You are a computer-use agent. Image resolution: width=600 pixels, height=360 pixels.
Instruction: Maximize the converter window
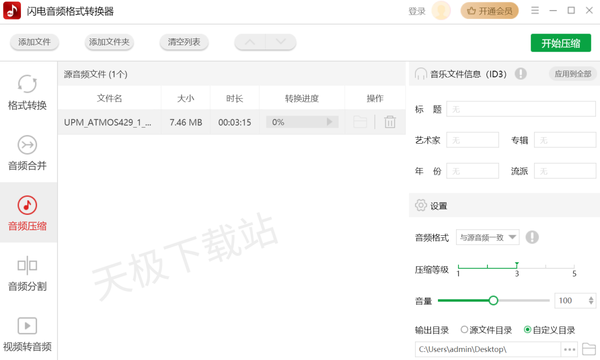[x=571, y=10]
